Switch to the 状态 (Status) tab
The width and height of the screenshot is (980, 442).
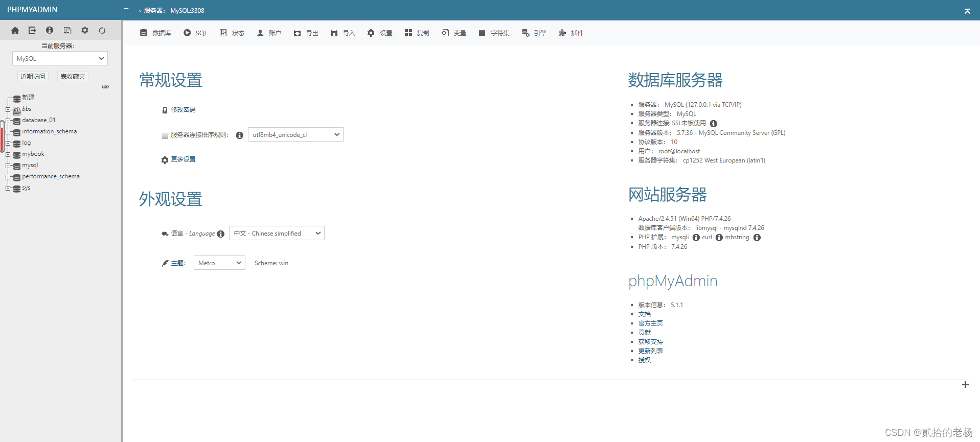(232, 33)
